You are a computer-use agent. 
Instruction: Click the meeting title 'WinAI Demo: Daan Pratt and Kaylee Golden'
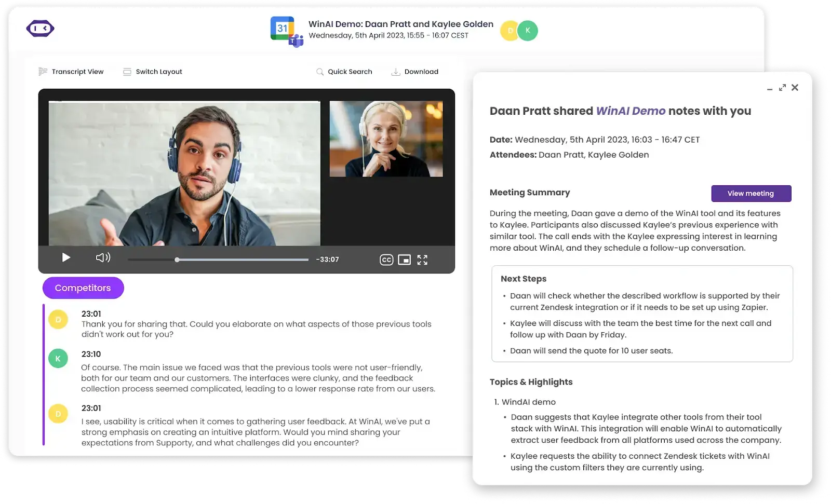coord(401,24)
